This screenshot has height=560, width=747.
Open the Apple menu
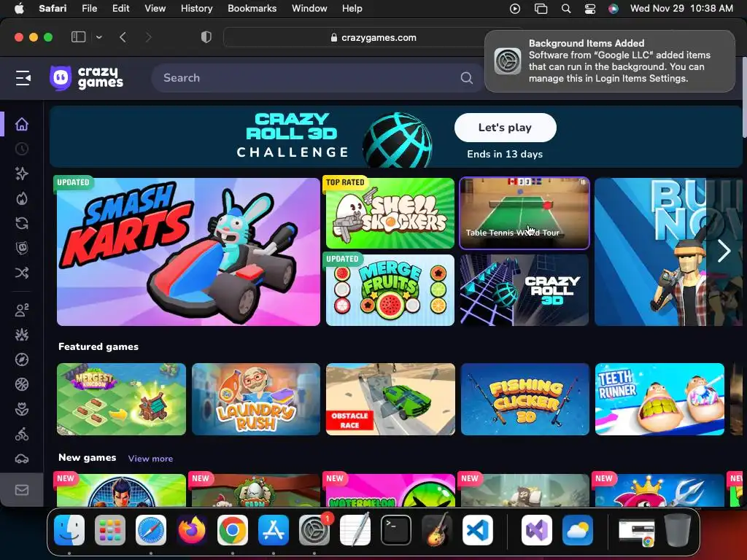(19, 9)
